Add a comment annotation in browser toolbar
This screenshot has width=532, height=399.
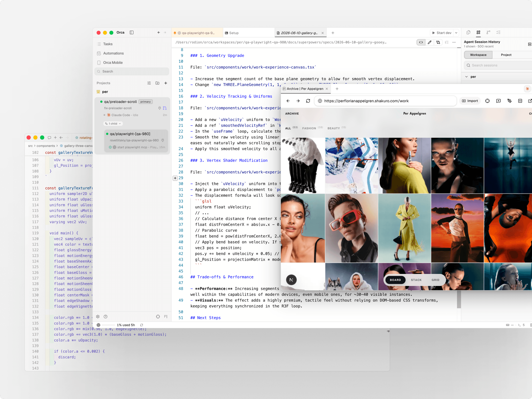click(499, 101)
